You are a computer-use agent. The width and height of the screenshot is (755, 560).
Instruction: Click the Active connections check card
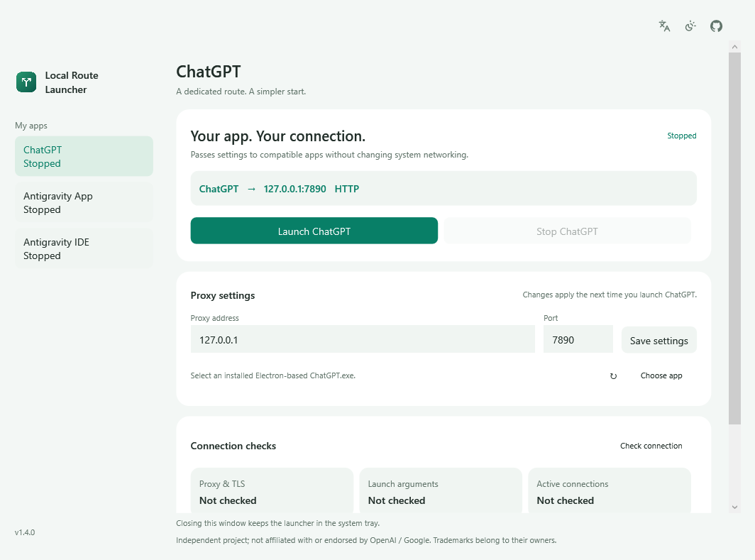(610, 490)
